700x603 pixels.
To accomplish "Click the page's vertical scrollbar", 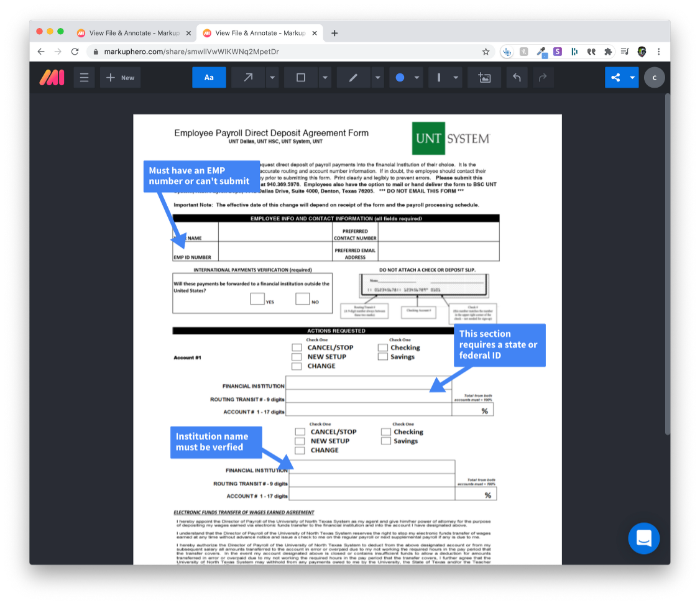I will point(668,264).
